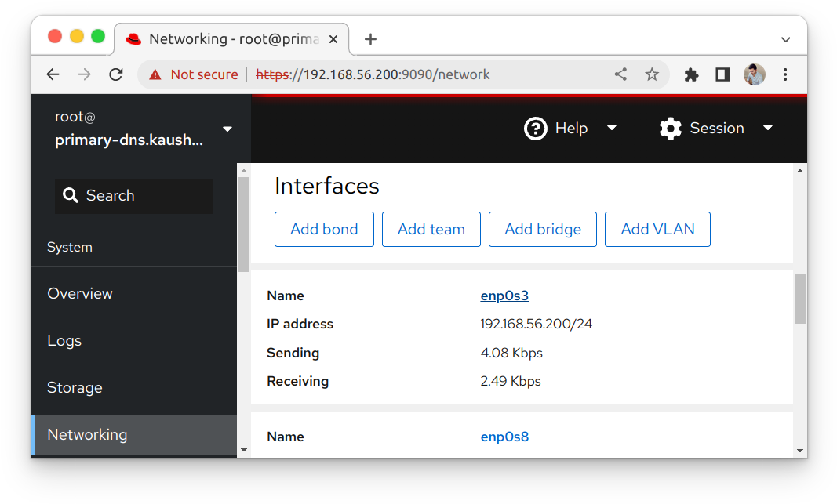The height and width of the screenshot is (504, 837).
Task: Click the Session gear icon
Action: (x=671, y=128)
